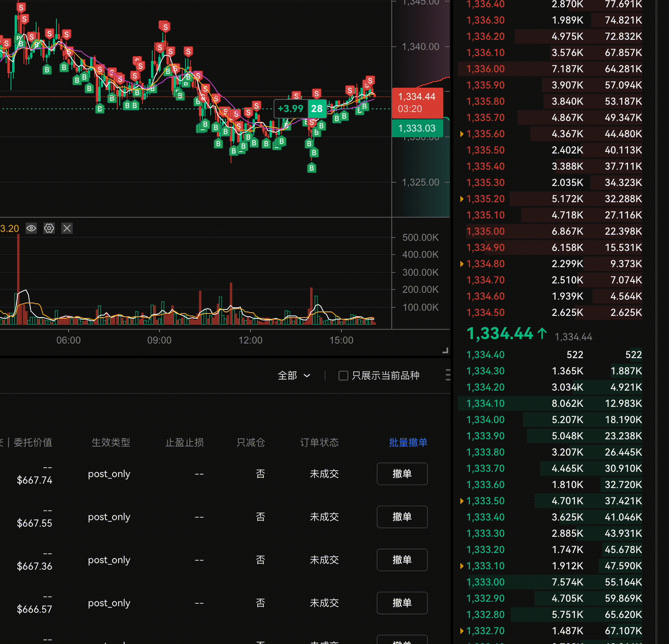Click current price tag 1,334.44 on axis

coord(417,102)
